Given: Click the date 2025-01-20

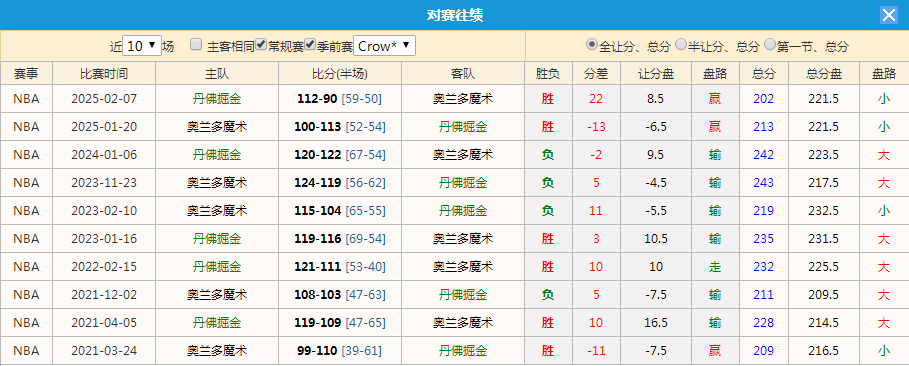Looking at the screenshot, I should (x=104, y=126).
